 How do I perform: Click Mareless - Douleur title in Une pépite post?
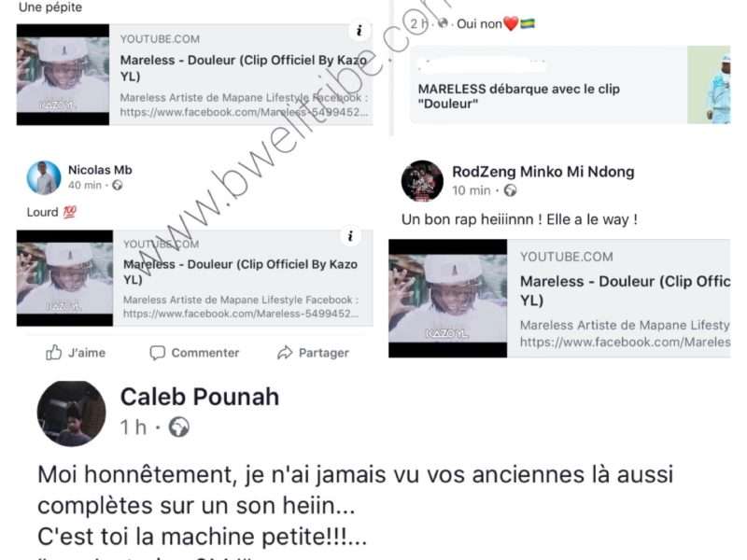pos(244,68)
